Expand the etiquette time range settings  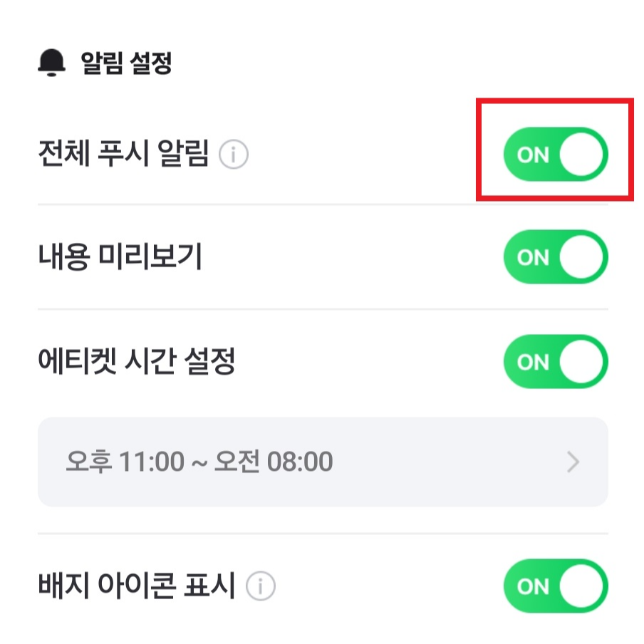tap(322, 462)
